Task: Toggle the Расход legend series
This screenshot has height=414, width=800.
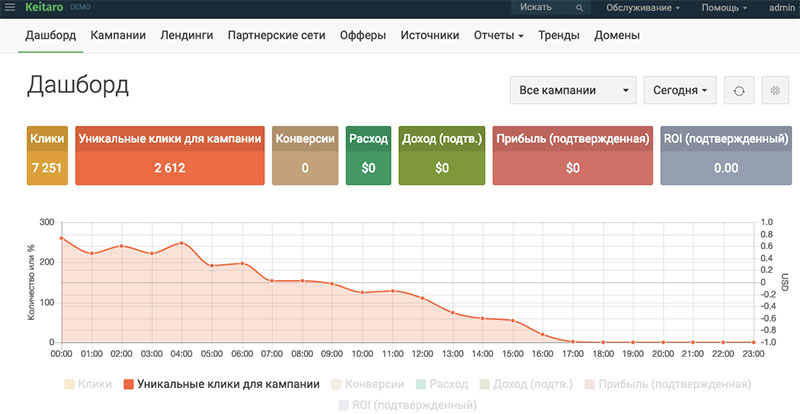Action: coord(443,383)
